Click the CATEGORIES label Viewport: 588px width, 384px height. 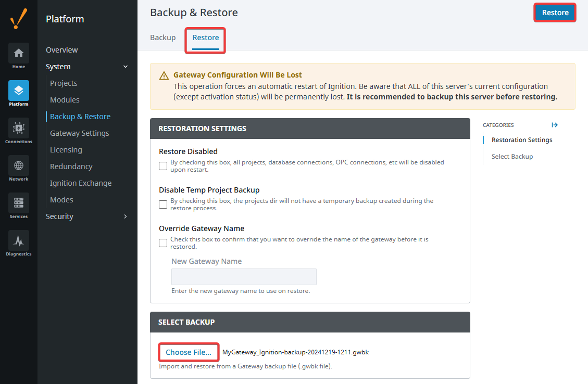click(498, 125)
